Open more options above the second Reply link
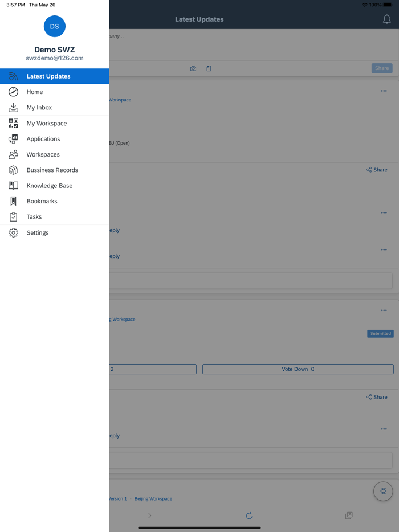399x532 pixels. click(384, 249)
